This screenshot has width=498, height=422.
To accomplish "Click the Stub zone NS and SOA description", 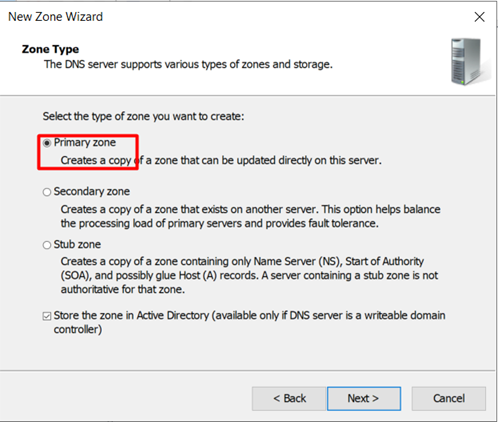I will tap(249, 275).
